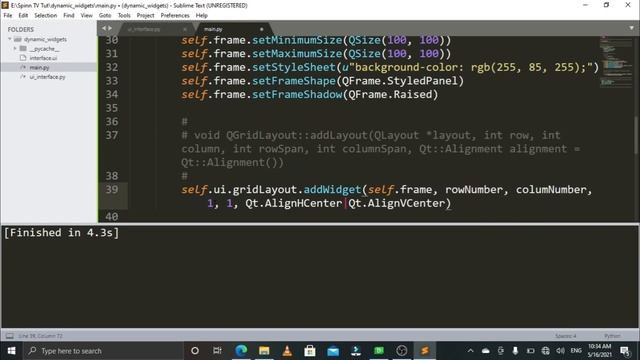Image resolution: width=640 pixels, height=360 pixels.
Task: Collapse the dynamic_widgets folder
Action: (x=10, y=39)
